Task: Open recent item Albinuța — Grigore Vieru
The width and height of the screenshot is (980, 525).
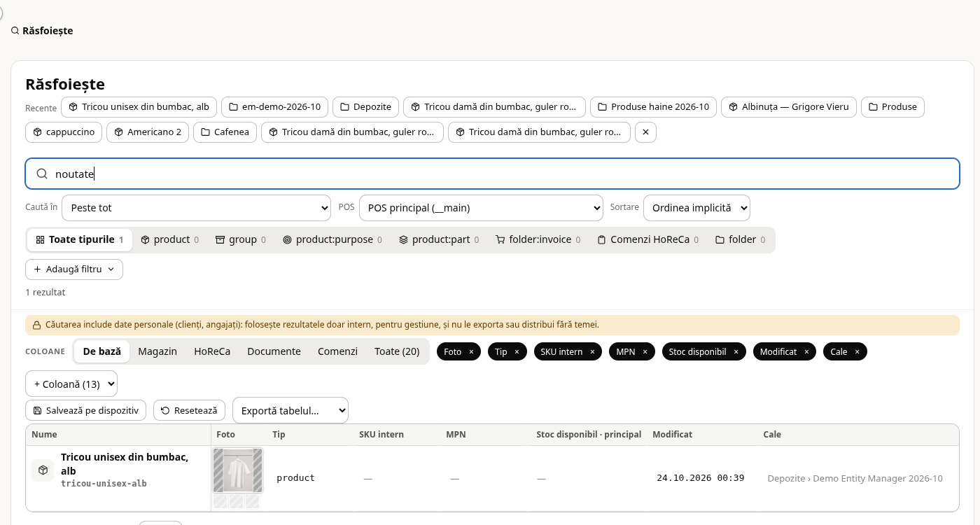Action: coord(789,107)
